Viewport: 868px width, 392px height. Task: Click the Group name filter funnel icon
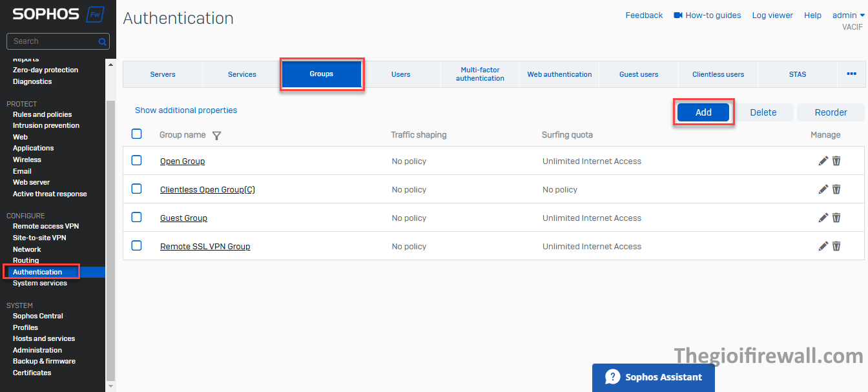point(217,136)
